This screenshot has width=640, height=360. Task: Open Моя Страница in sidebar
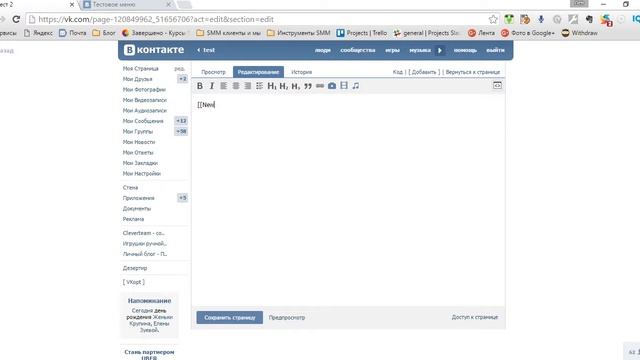click(x=140, y=69)
